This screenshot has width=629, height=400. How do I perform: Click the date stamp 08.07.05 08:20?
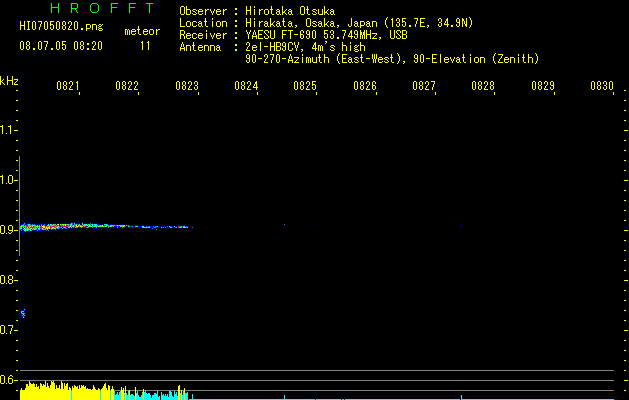(x=61, y=46)
